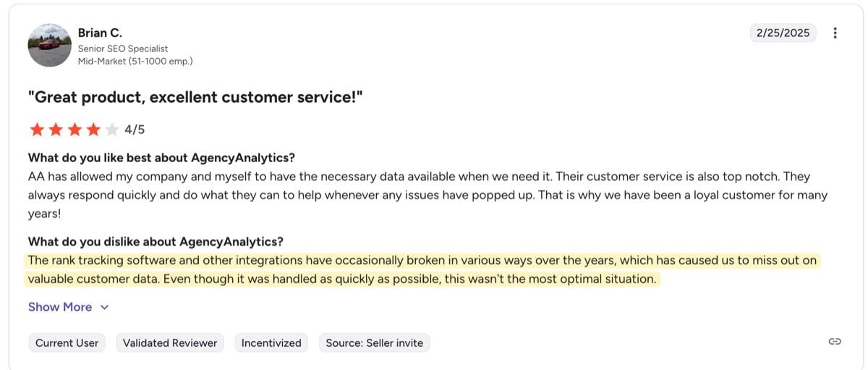Viewport: 868px width, 370px height.
Task: Click the 2/25/2025 date badge
Action: coord(783,33)
